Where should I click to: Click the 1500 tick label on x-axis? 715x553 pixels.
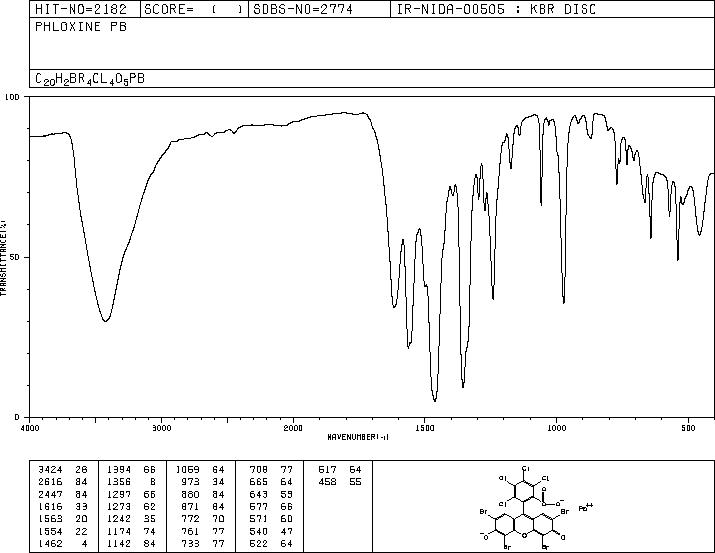[425, 428]
